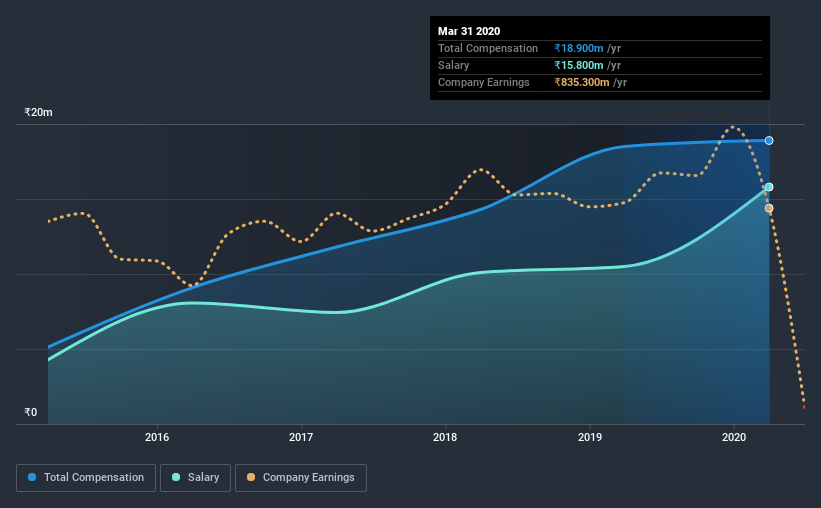Screen dimensions: 821x508
Task: Select the 2018 x-axis label
Action: click(445, 437)
